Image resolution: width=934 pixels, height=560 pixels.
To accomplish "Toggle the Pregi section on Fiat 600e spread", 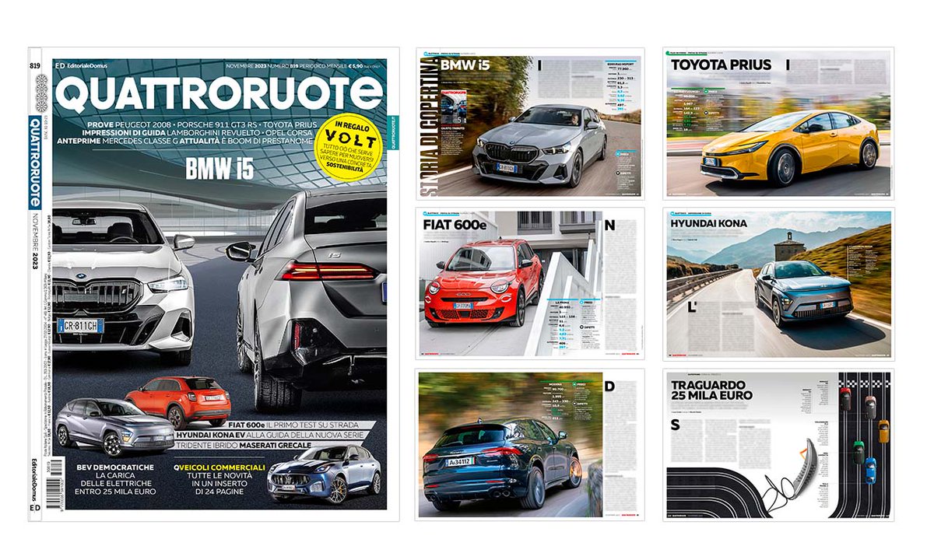I will pyautogui.click(x=588, y=301).
